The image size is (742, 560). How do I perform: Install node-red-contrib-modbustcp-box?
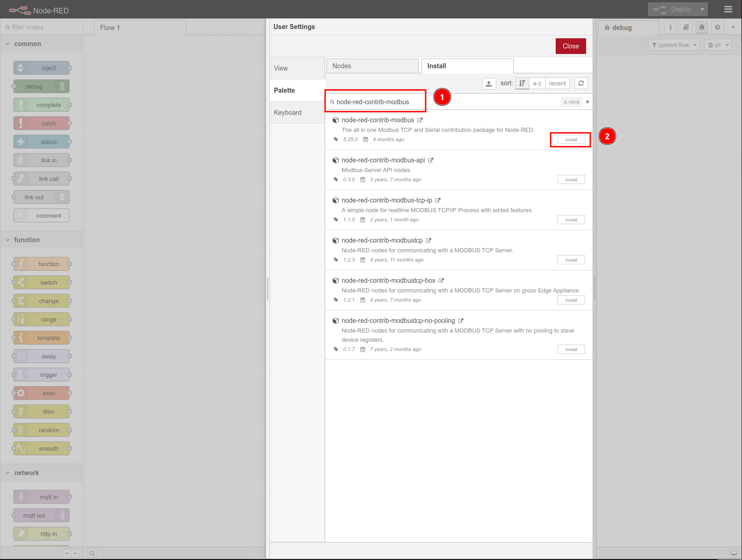(571, 300)
